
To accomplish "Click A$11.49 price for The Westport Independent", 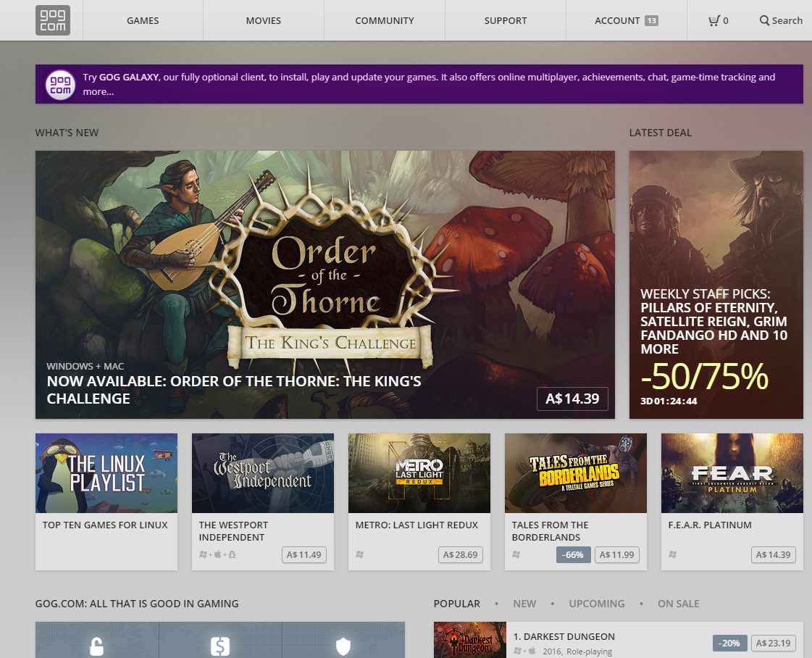I will point(304,555).
